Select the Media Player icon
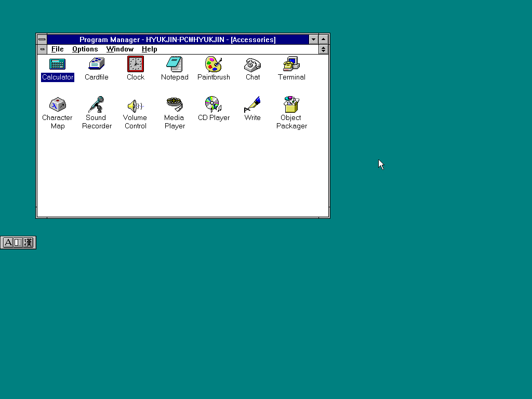532x399 pixels. pos(175,104)
